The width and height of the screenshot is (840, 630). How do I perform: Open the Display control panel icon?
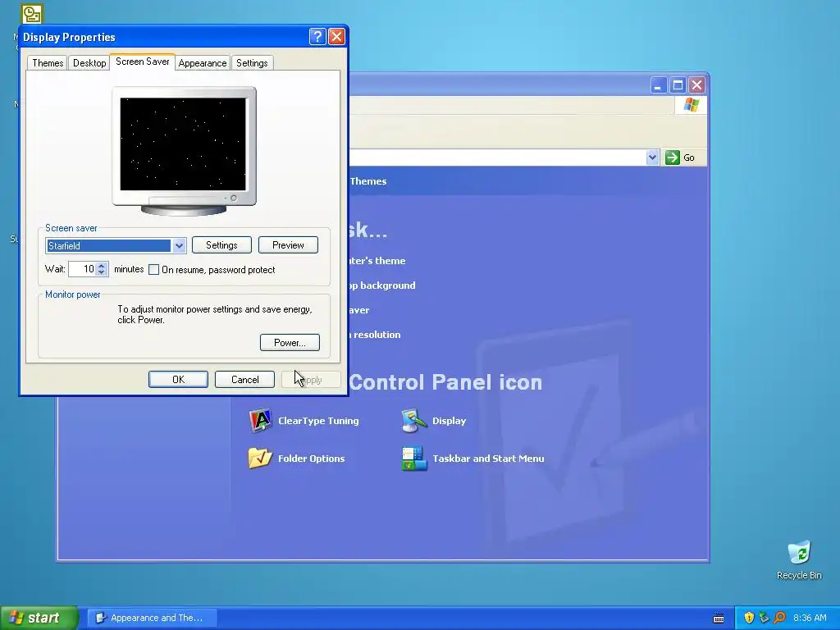tap(414, 421)
